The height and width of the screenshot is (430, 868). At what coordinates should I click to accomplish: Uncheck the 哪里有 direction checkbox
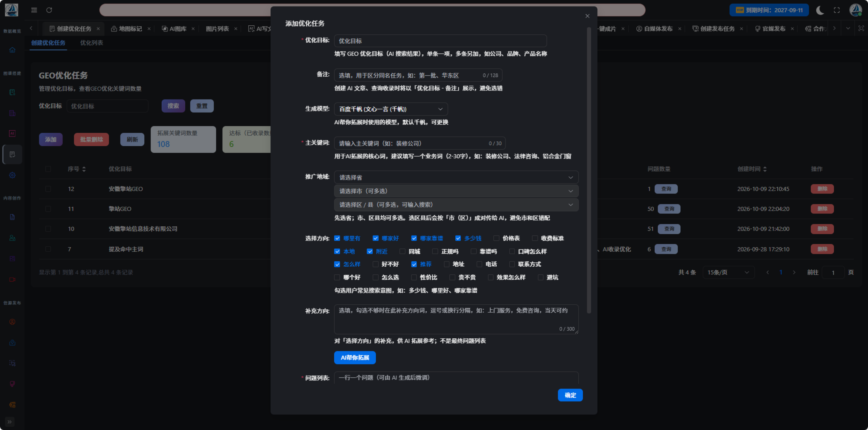pos(337,238)
